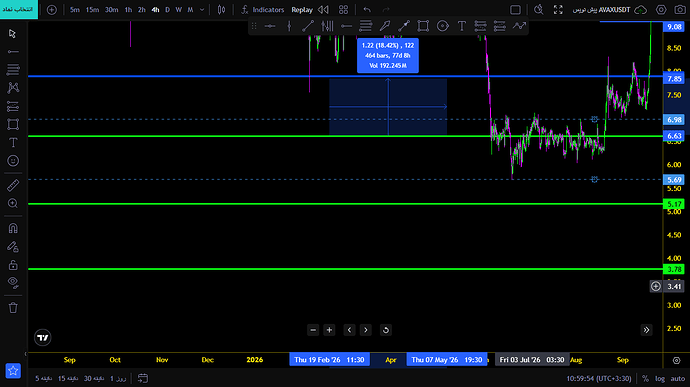The image size is (690, 387).
Task: Toggle stay-in-drawing-mode pencil lock
Action: tap(13, 247)
